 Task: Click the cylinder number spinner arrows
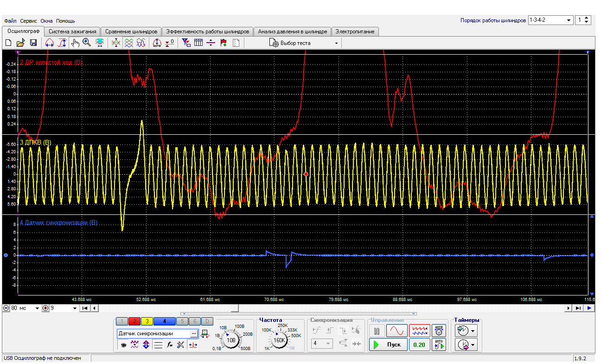(587, 20)
